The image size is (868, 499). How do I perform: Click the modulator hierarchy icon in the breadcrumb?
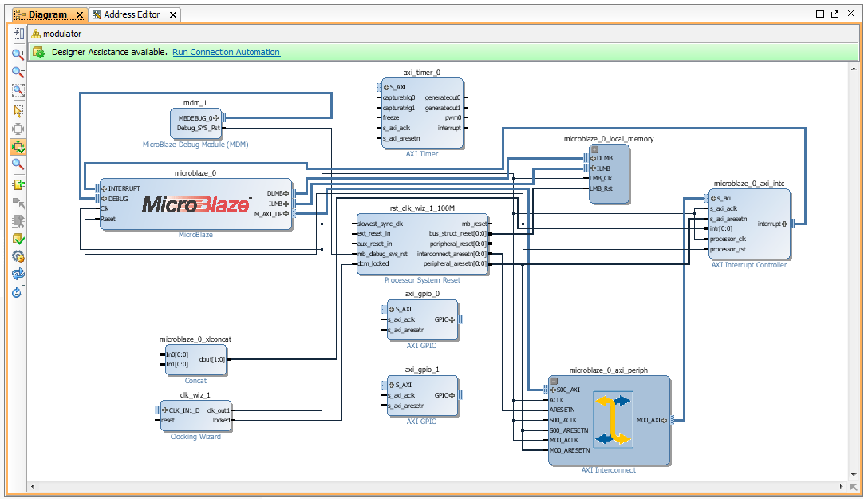tap(37, 34)
